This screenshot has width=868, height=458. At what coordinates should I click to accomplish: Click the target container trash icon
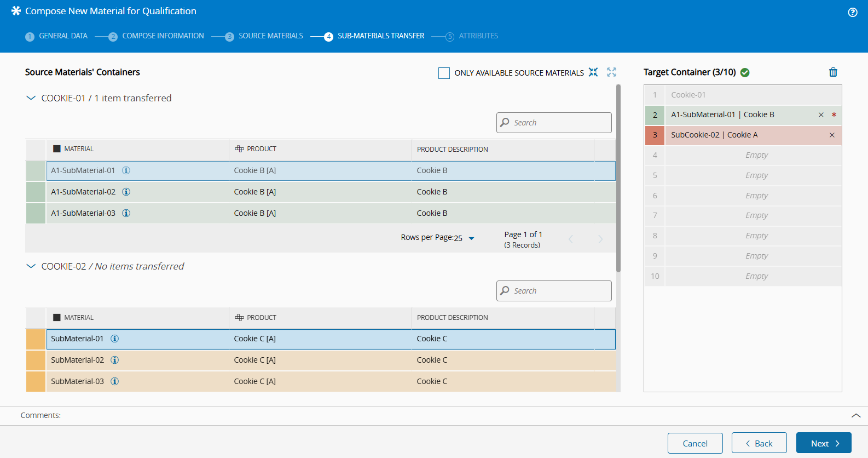tap(833, 72)
